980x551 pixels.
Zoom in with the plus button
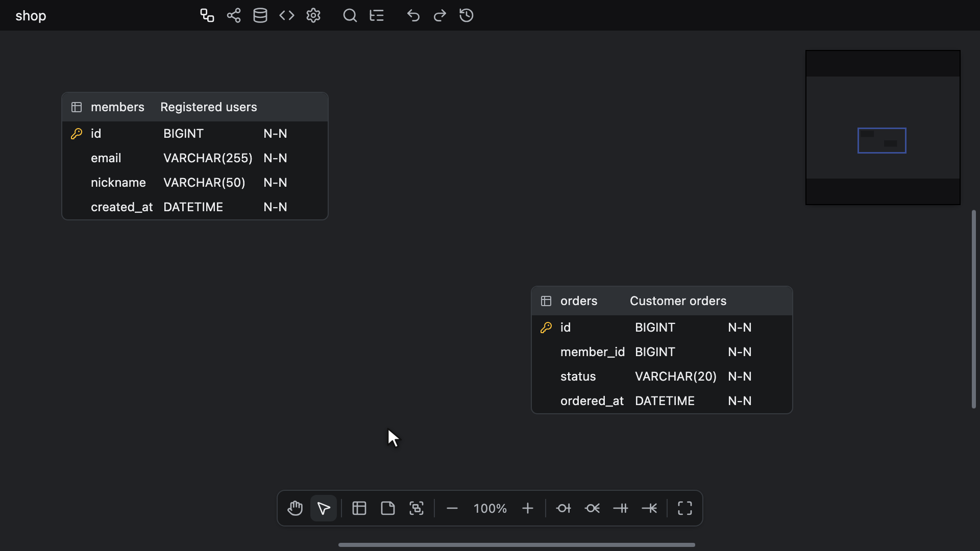coord(528,508)
